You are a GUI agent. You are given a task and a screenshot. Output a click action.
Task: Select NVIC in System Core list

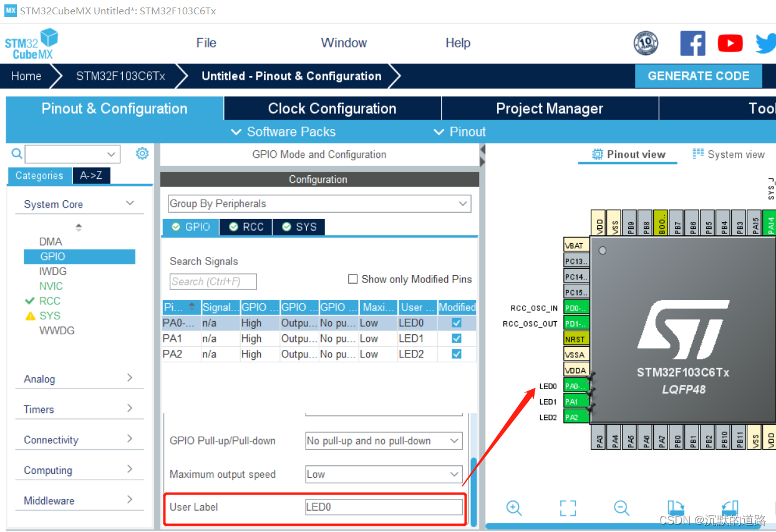click(x=51, y=286)
